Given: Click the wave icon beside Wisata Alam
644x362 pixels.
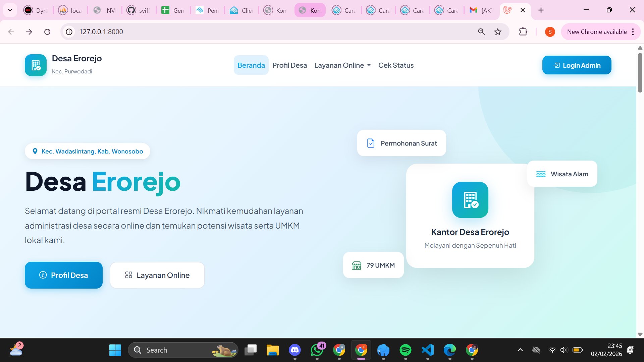Looking at the screenshot, I should 541,174.
